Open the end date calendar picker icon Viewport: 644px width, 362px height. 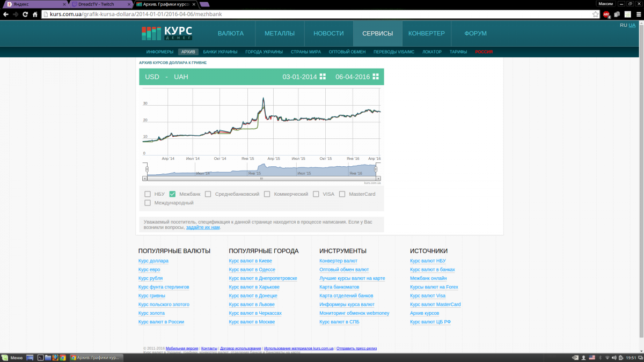(x=376, y=77)
